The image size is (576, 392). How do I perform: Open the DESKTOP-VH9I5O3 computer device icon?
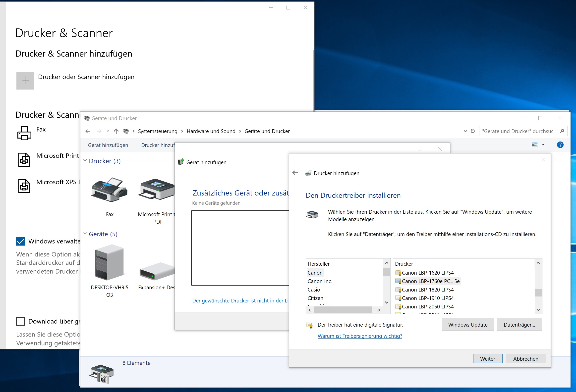click(x=110, y=262)
